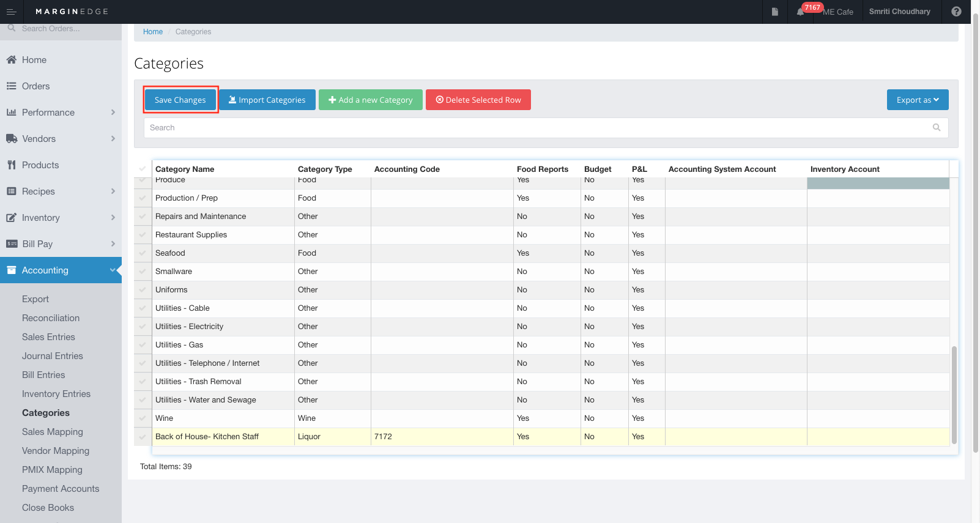980x523 pixels.
Task: Open Bill Entries submenu item
Action: click(43, 375)
